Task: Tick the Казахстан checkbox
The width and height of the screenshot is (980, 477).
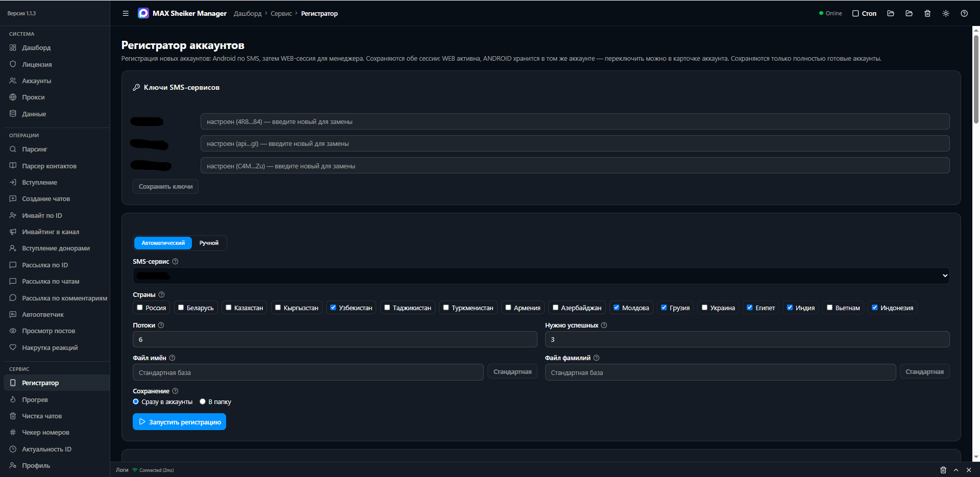Action: 229,307
